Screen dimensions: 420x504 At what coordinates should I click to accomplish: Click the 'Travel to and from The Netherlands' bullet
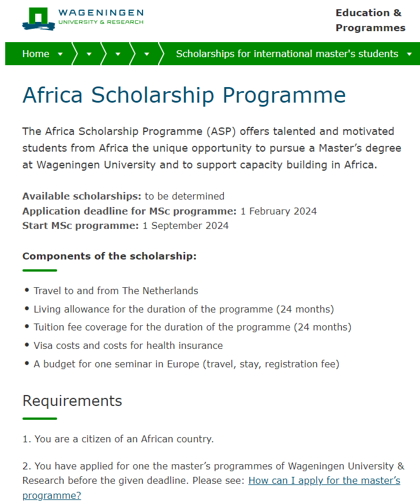pos(115,291)
